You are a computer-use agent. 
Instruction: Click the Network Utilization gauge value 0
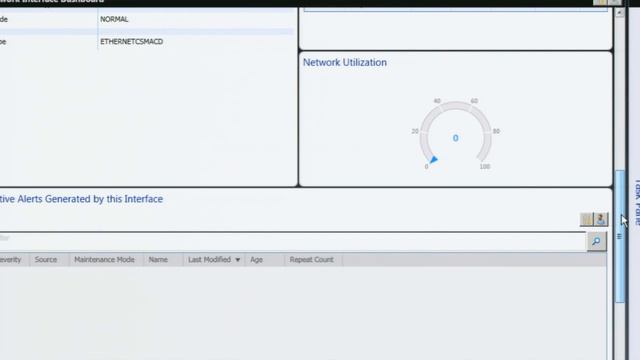(x=456, y=138)
